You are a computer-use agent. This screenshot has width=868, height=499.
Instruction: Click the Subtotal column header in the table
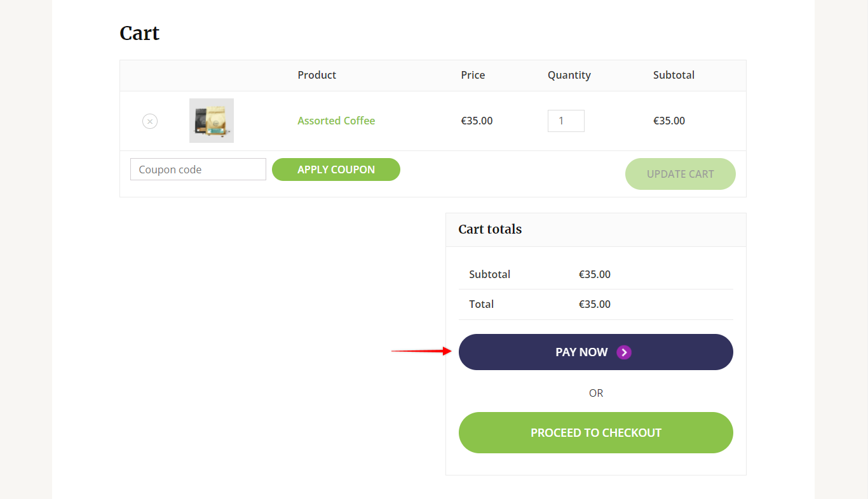(x=674, y=75)
